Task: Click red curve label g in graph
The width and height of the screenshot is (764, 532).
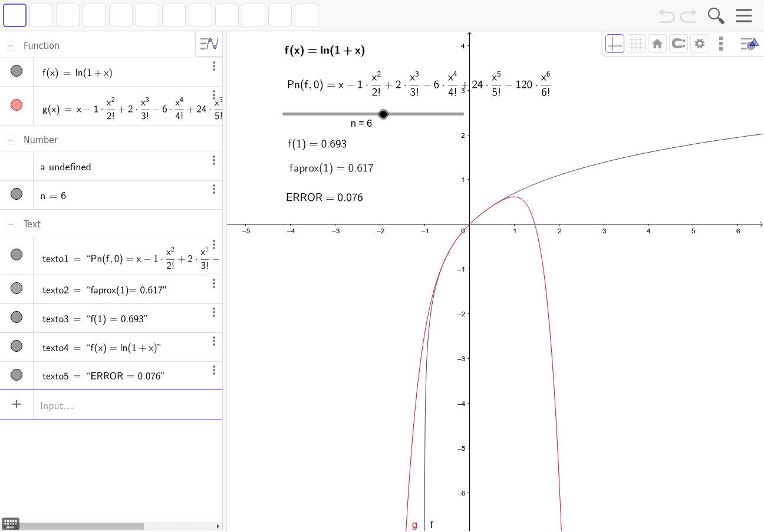Action: [414, 525]
